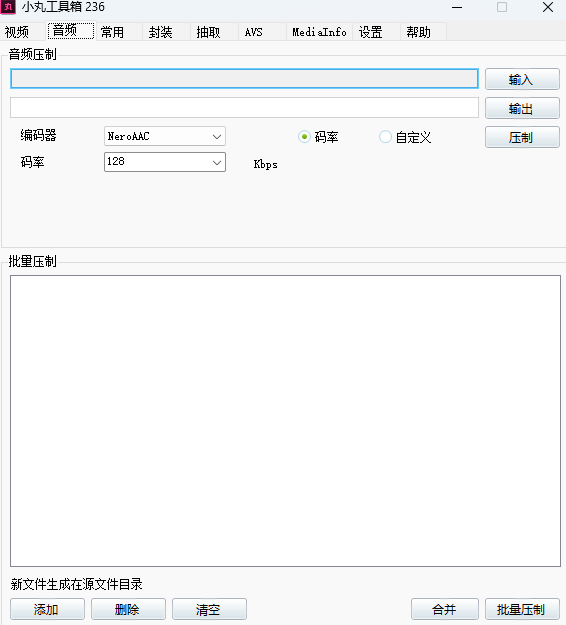Screen dimensions: 566x625
Task: Start encoding with the 压制 button
Action: [522, 137]
